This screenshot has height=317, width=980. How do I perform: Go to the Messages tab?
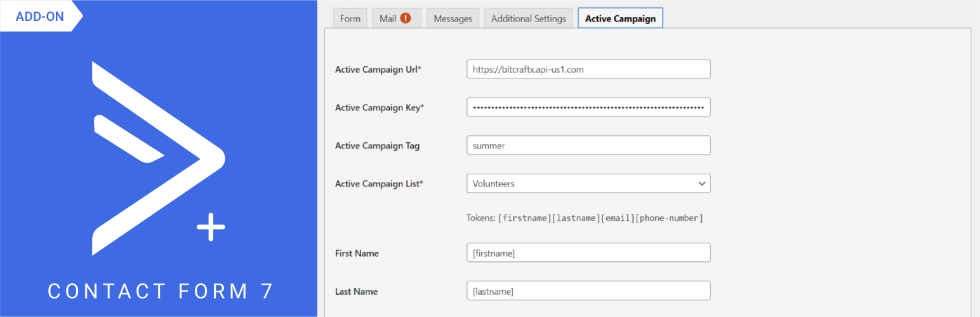(x=453, y=18)
